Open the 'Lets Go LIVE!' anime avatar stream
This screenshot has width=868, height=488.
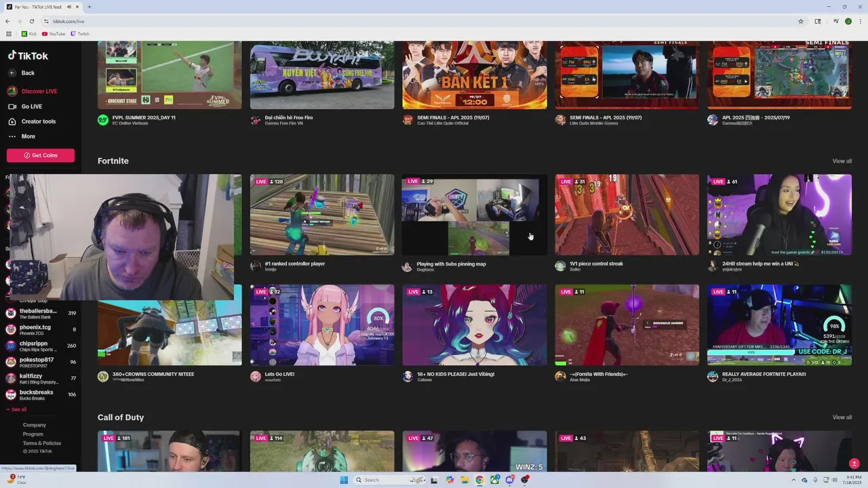click(322, 325)
